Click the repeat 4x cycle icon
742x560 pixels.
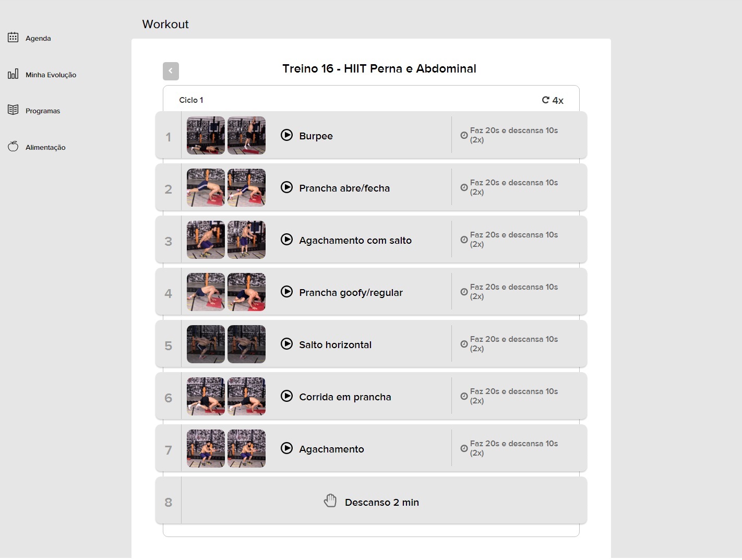click(546, 100)
